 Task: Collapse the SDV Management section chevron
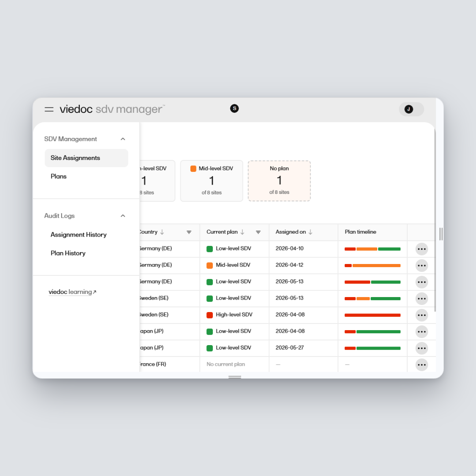pyautogui.click(x=123, y=139)
